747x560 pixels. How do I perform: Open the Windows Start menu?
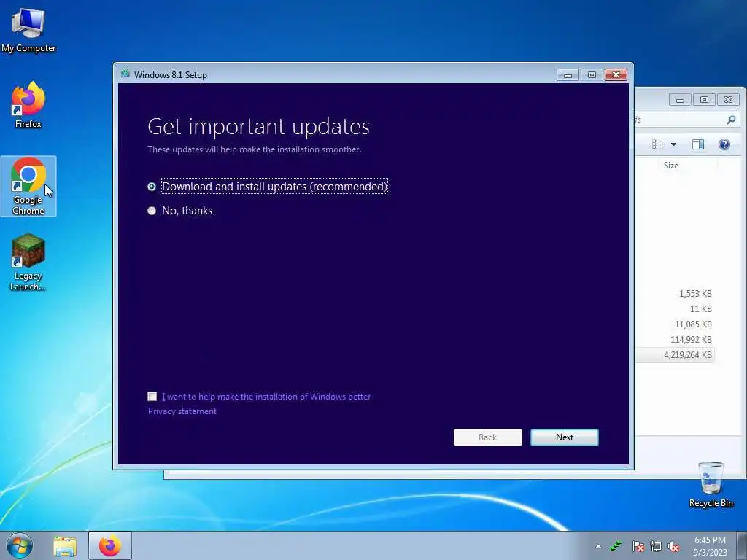[20, 545]
